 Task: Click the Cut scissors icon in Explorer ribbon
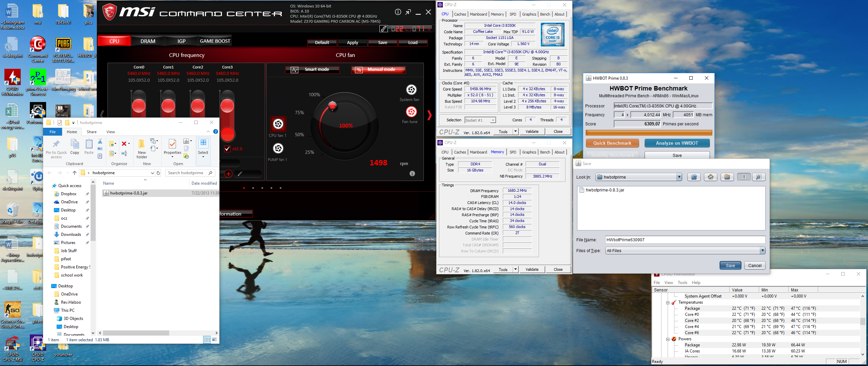[100, 141]
